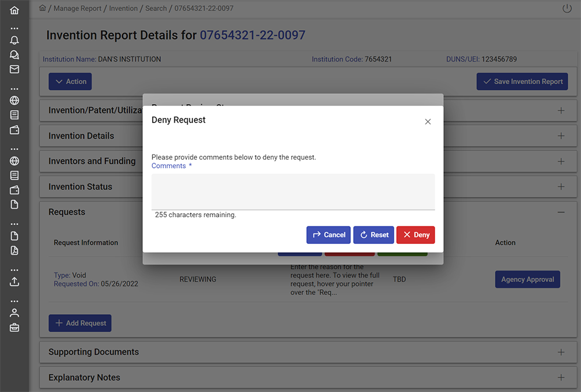Screen dimensions: 581x392
Task: Click the Action column header
Action: pos(505,243)
